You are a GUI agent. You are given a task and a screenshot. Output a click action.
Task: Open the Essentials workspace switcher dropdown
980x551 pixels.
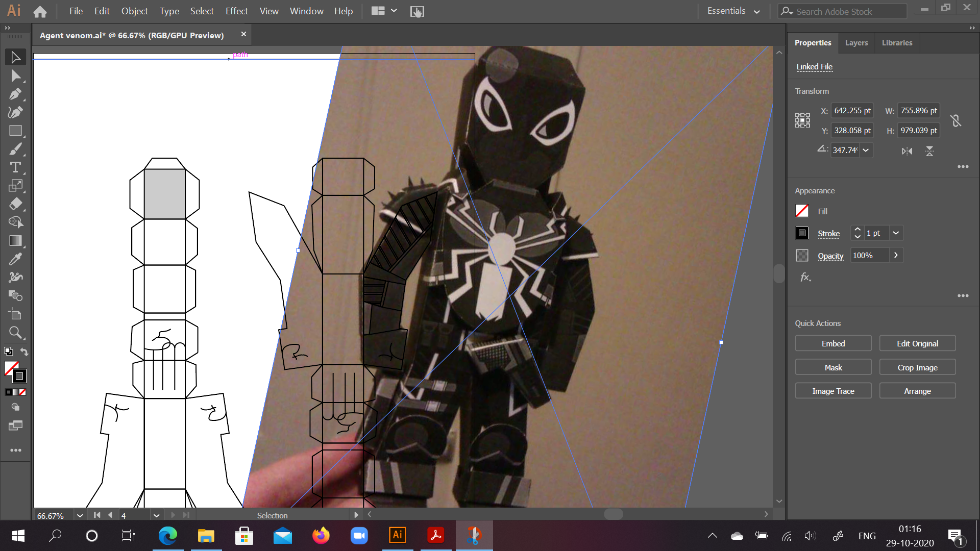[757, 11]
